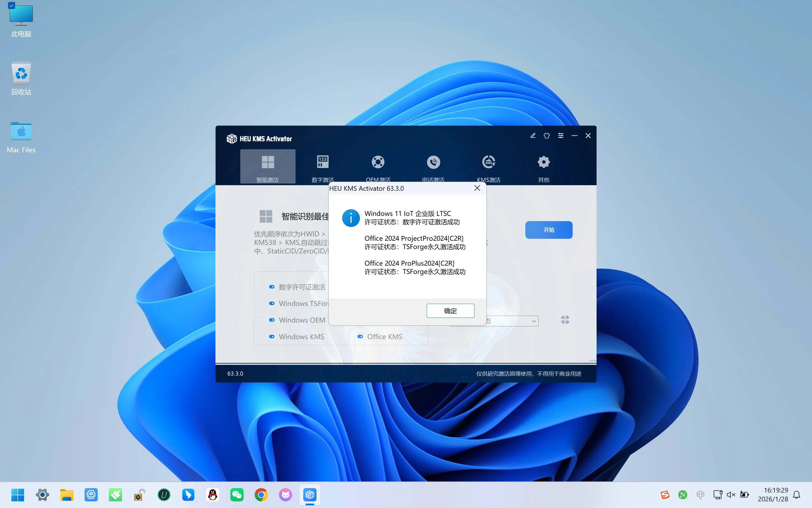Toggle the Office KMS option

pos(360,337)
